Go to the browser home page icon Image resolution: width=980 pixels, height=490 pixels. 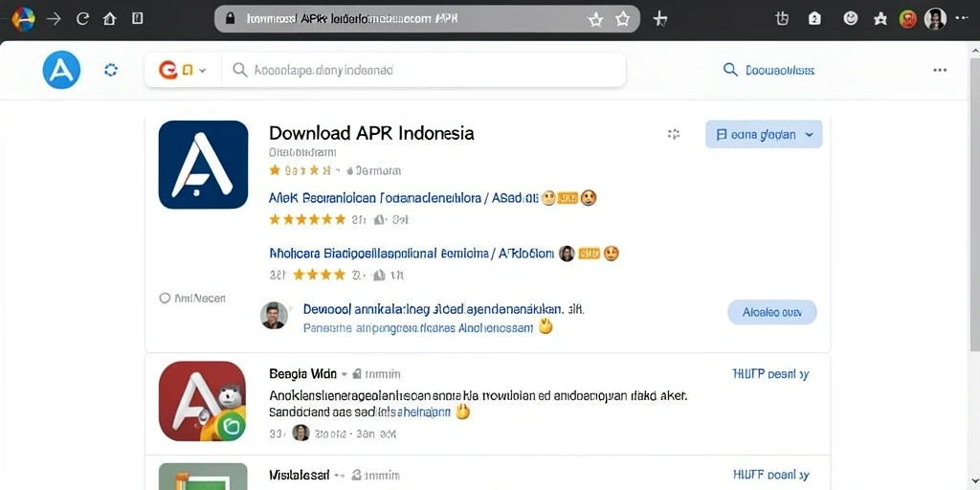tap(109, 19)
